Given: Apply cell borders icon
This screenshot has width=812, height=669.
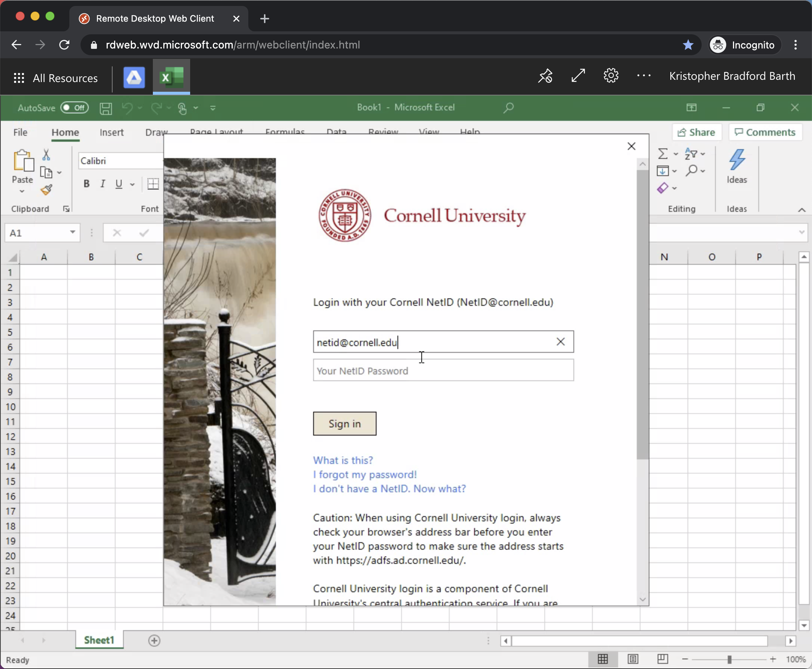Looking at the screenshot, I should tap(153, 184).
